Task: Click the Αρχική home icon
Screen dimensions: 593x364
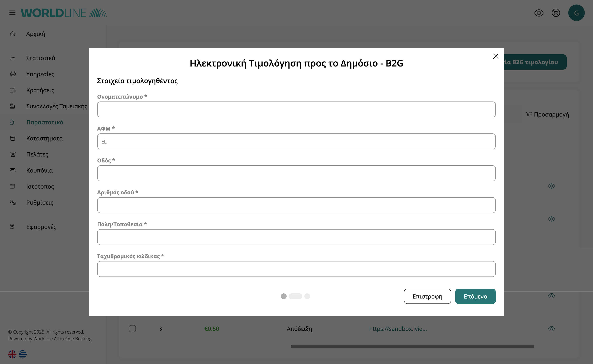Action: tap(13, 34)
